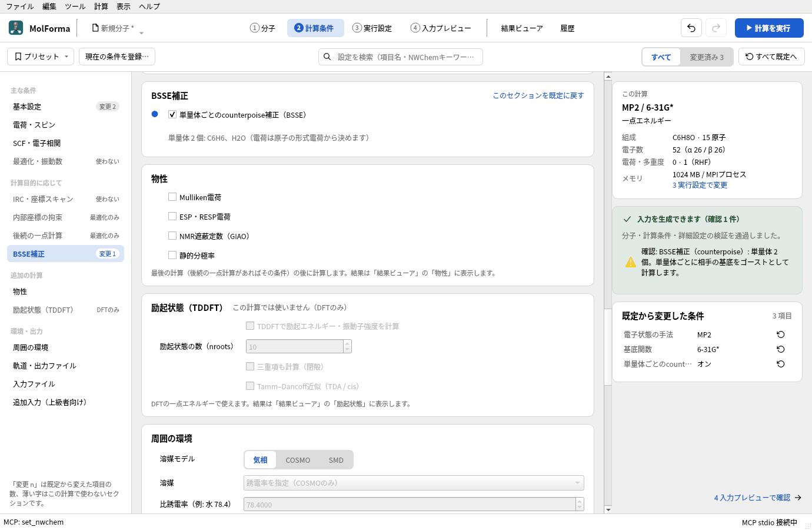812x530 pixels.
Task: Enable Mulliken電荷 checkbox
Action: point(172,197)
